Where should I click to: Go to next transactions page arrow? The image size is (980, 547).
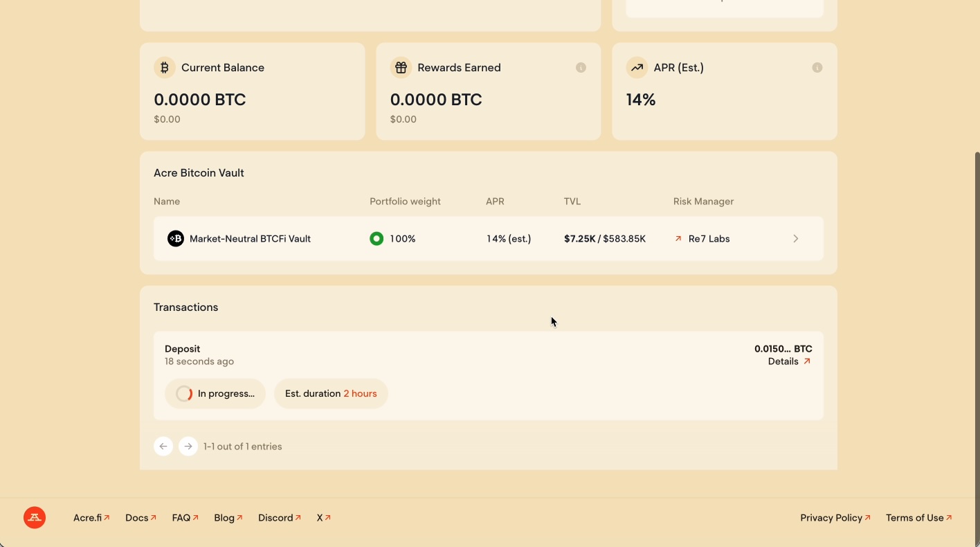(x=188, y=447)
